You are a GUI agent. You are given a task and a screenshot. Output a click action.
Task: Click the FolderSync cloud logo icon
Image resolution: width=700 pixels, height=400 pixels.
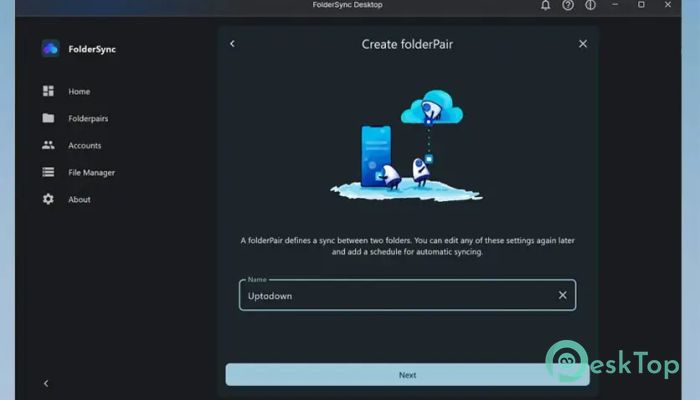pyautogui.click(x=50, y=48)
